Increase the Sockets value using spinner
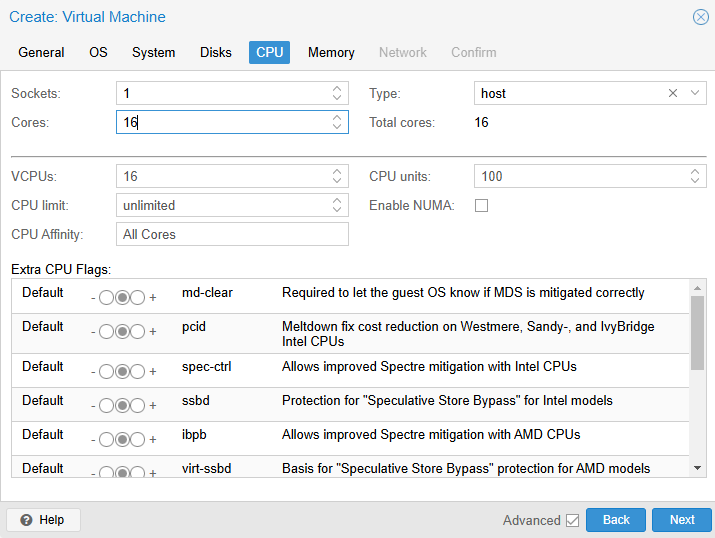 tap(337, 89)
